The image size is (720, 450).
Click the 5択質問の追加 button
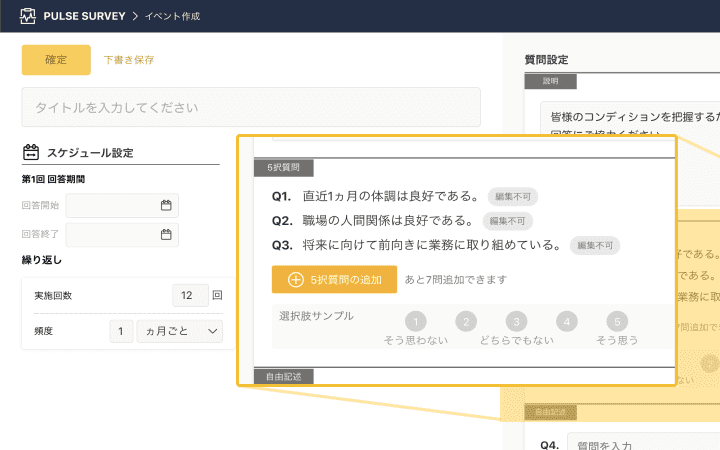click(x=334, y=279)
